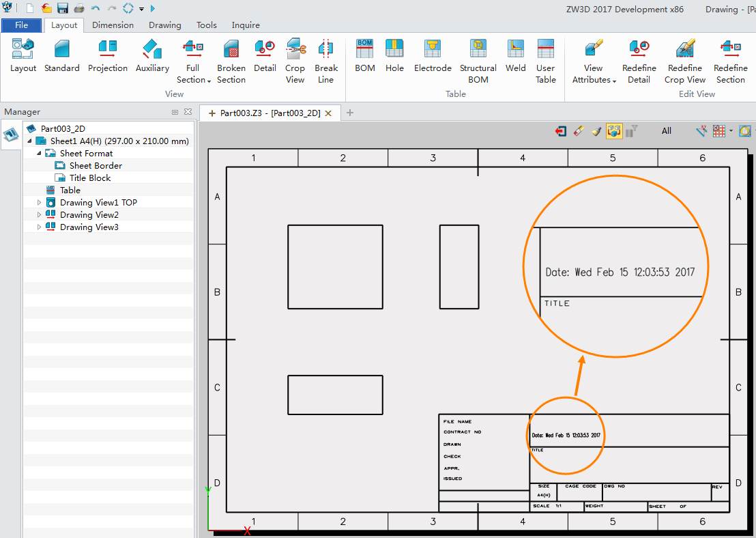Click the paintbrush icon in the view toolbar
Screen dimensions: 756x538
pos(596,131)
